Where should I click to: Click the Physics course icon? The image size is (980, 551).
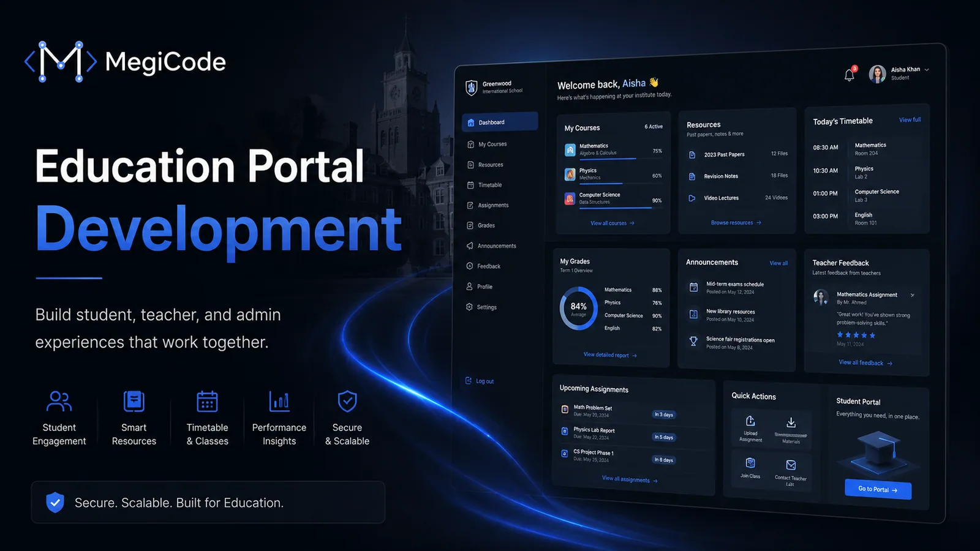(570, 174)
